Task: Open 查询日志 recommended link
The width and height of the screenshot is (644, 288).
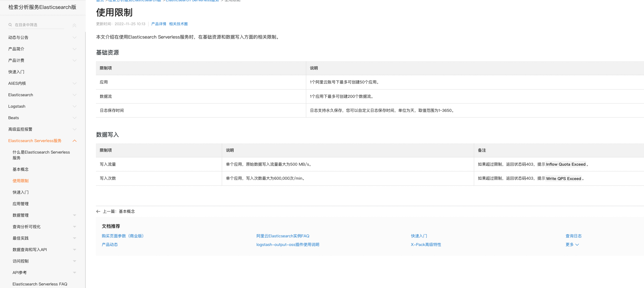Action: click(x=574, y=236)
